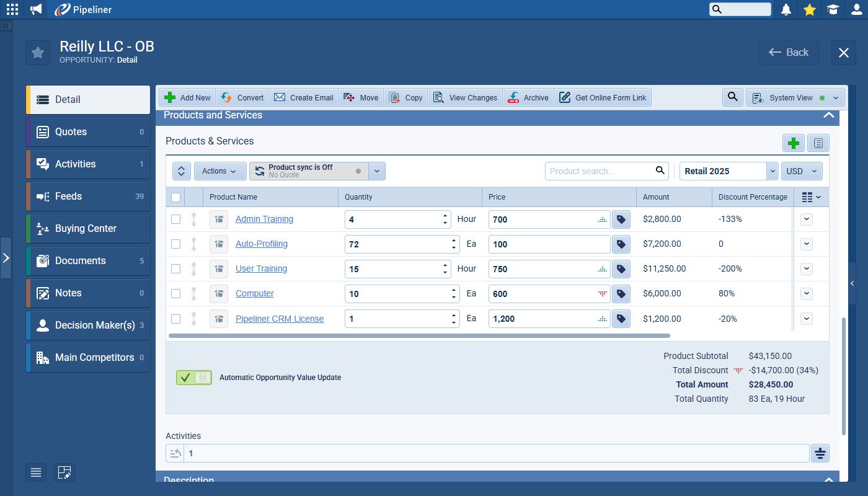Click the notifications bell icon
This screenshot has width=868, height=496.
tap(786, 9)
